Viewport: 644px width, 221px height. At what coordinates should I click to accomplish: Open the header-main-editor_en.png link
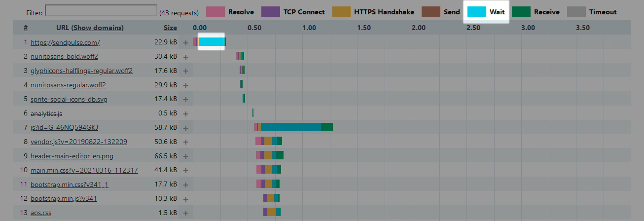(72, 156)
